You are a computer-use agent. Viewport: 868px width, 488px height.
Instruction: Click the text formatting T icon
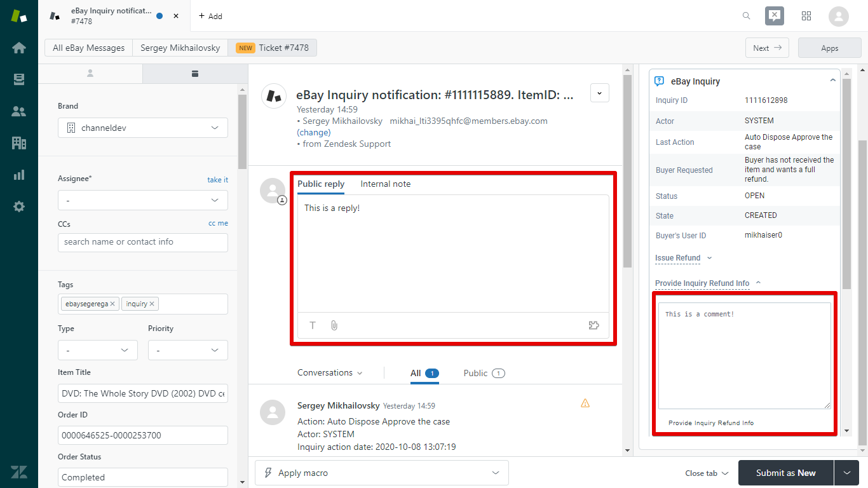pos(313,325)
